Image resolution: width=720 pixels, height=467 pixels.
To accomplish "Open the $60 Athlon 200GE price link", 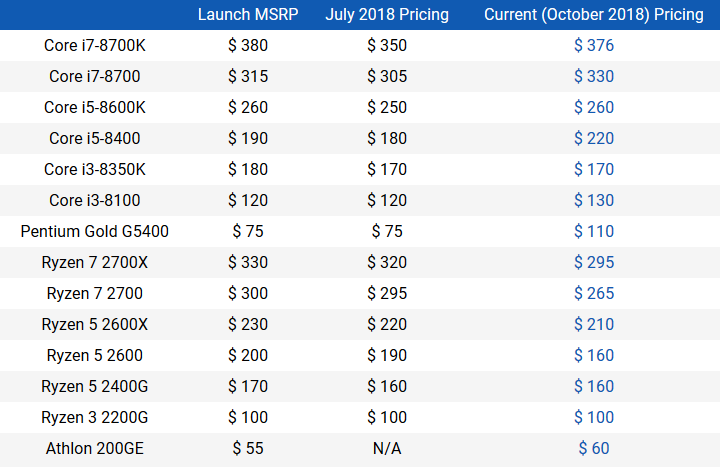I will coord(594,449).
